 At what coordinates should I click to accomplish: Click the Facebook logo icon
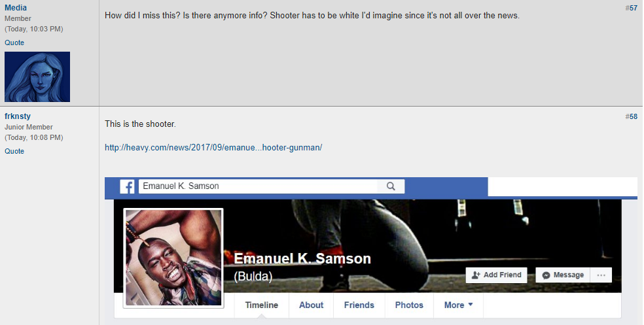coord(127,187)
